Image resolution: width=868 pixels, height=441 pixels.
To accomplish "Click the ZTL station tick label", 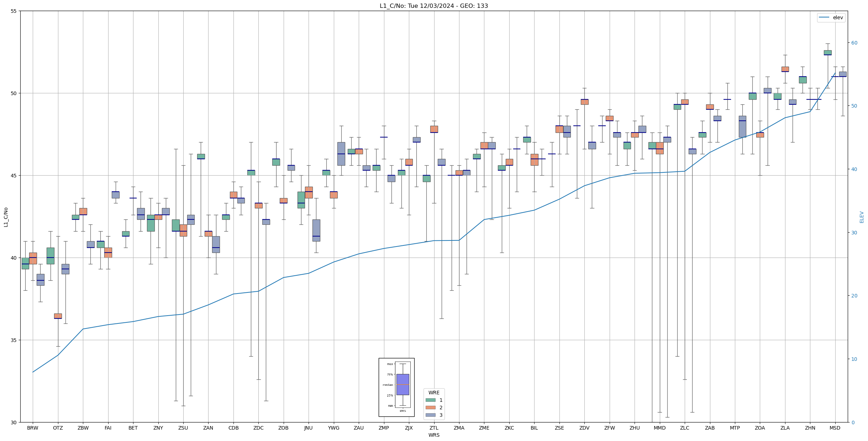I will [434, 428].
